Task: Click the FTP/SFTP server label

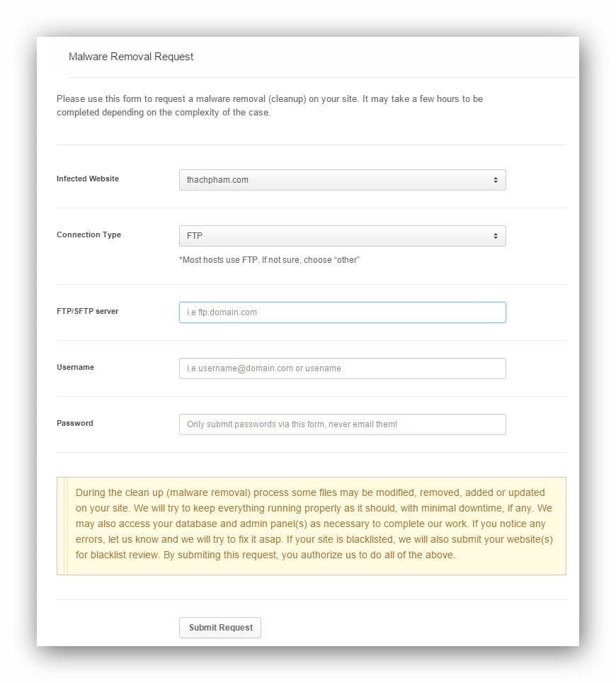Action: [88, 311]
